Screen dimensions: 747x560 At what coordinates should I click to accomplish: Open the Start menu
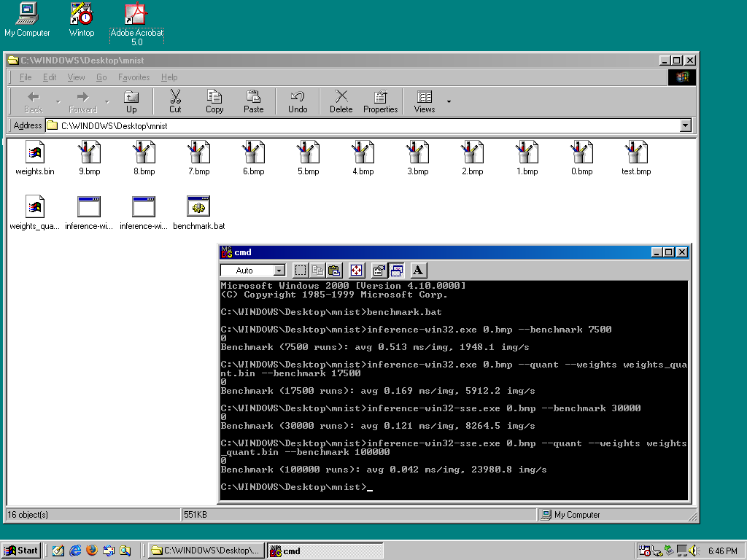21,551
